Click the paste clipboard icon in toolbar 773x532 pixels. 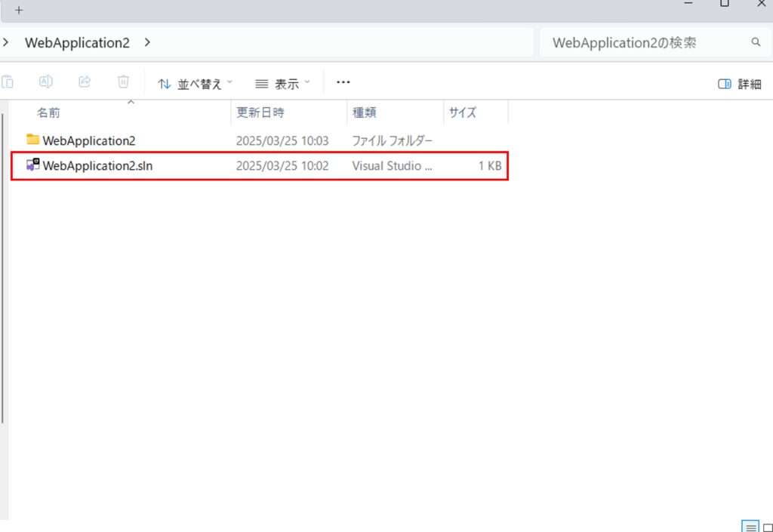tap(7, 81)
